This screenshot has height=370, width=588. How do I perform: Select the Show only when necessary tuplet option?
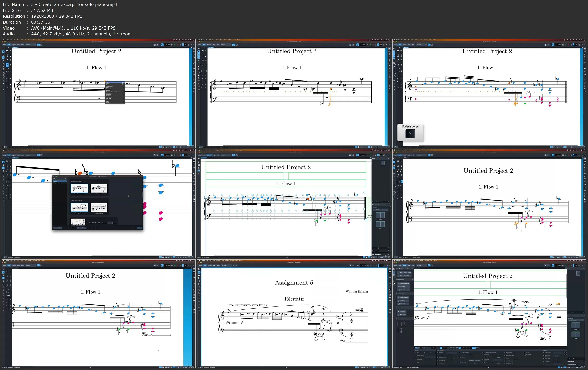tap(79, 188)
